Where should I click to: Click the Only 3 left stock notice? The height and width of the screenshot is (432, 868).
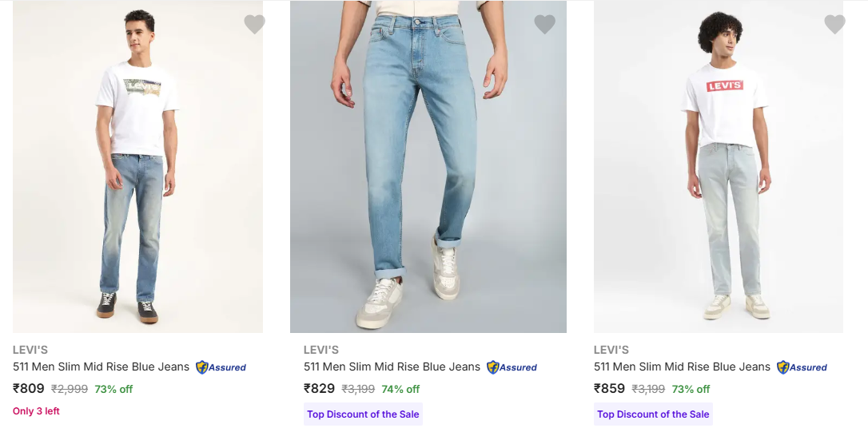36,411
